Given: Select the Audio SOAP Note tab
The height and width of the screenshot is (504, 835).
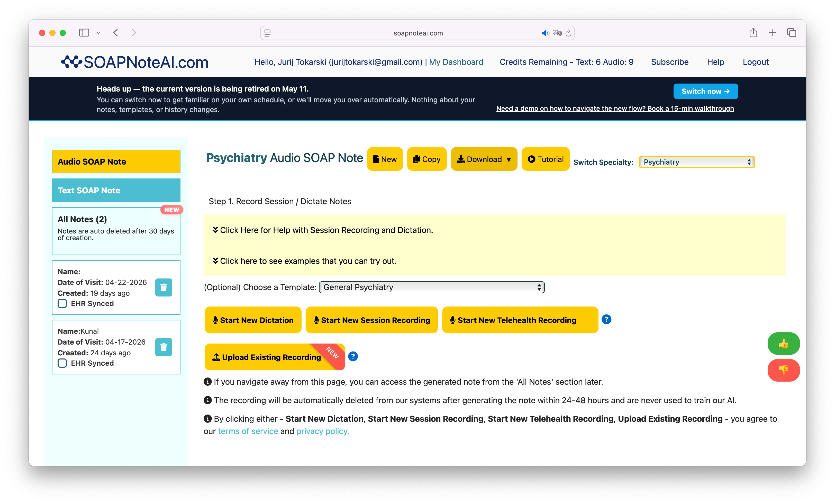Looking at the screenshot, I should (x=116, y=162).
